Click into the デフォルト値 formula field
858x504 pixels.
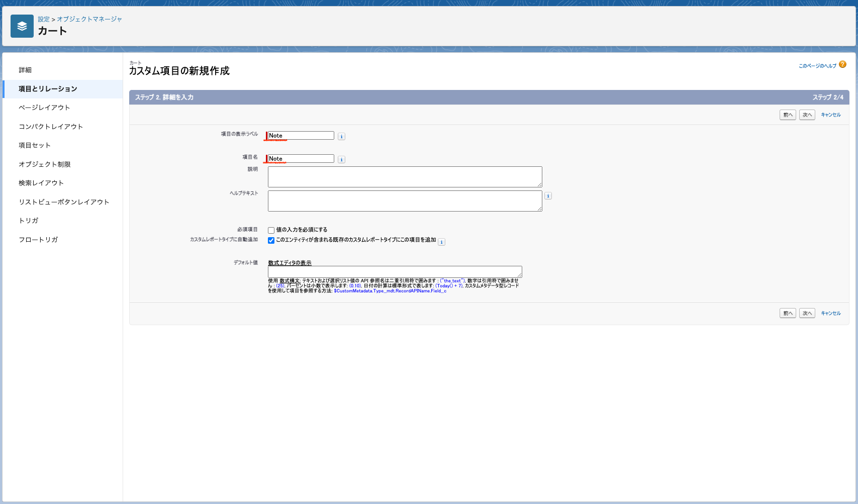click(395, 272)
